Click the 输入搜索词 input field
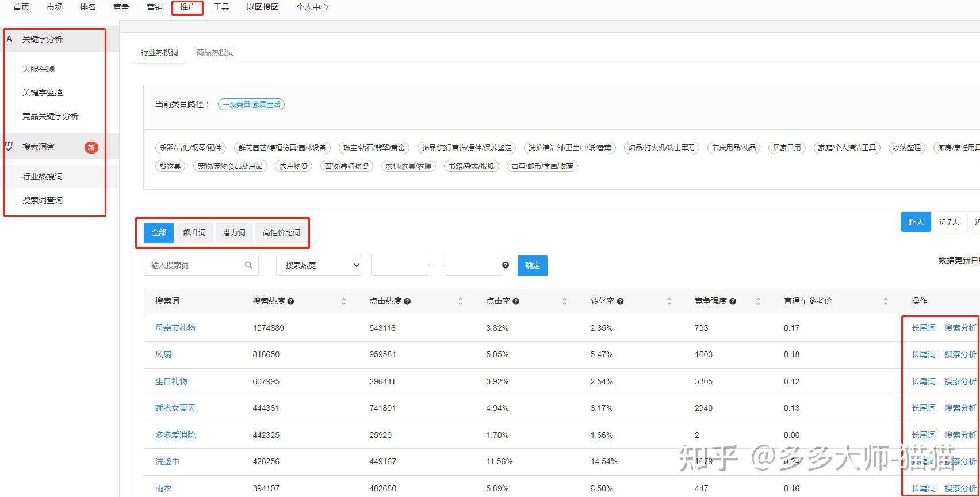 pyautogui.click(x=196, y=265)
